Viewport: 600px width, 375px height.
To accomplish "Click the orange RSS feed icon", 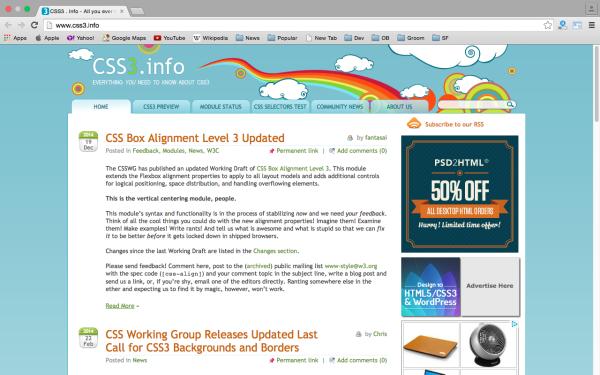I will pos(414,124).
